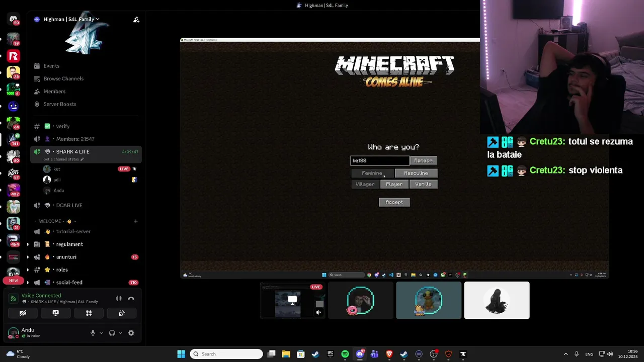This screenshot has width=644, height=362.
Task: Share your screen button
Action: tap(56, 313)
